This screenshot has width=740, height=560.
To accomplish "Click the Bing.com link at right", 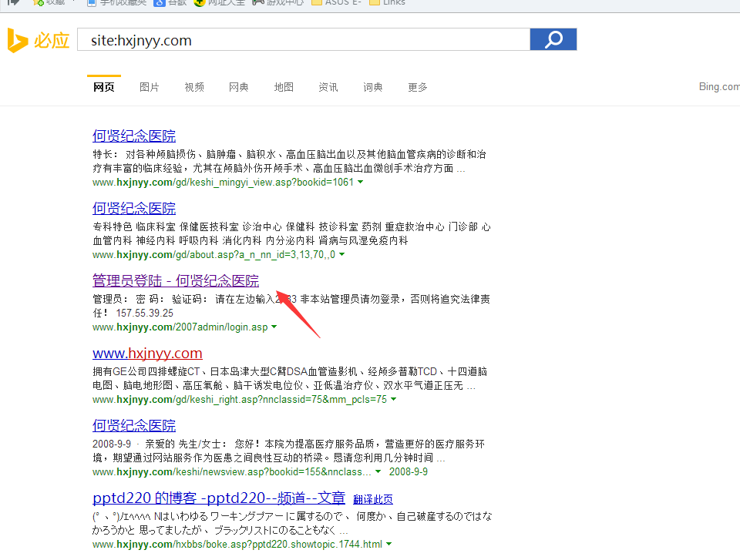I will click(x=718, y=86).
